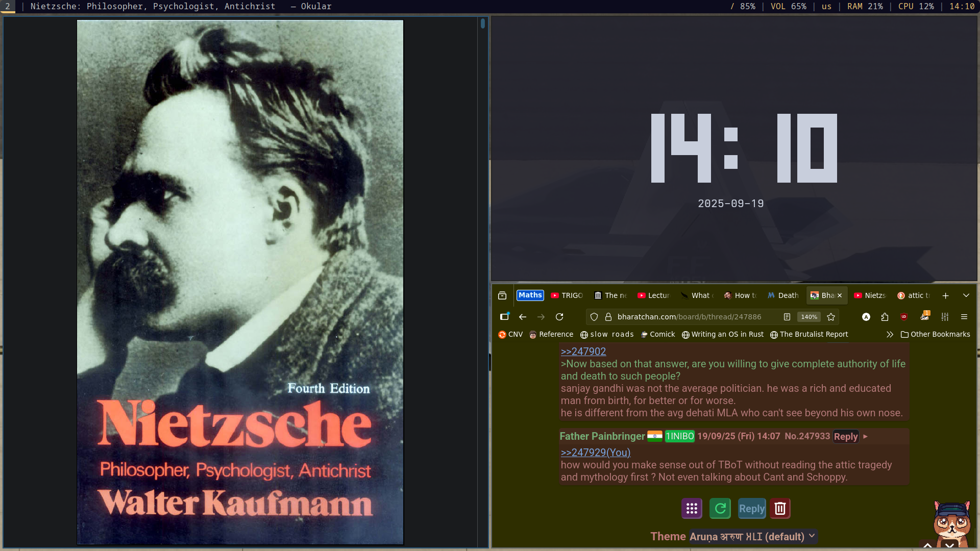This screenshot has width=980, height=551.
Task: Open the purple grid menu button
Action: pyautogui.click(x=692, y=508)
